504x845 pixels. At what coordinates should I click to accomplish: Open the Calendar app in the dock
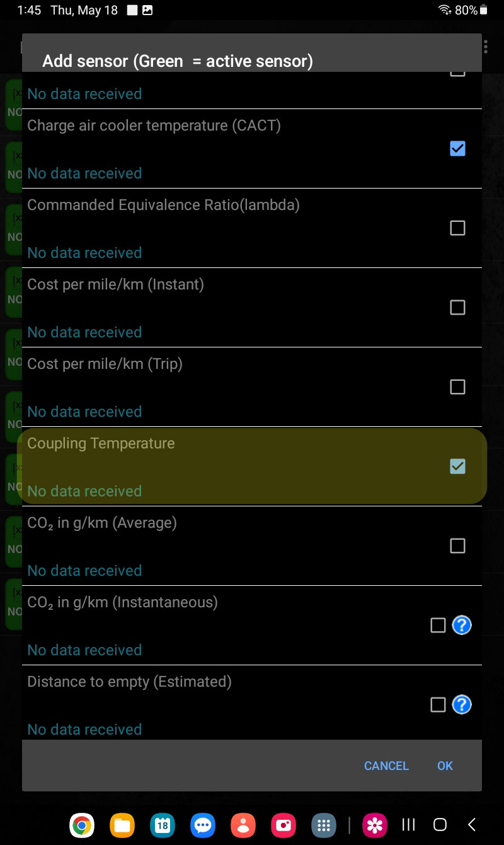163,825
